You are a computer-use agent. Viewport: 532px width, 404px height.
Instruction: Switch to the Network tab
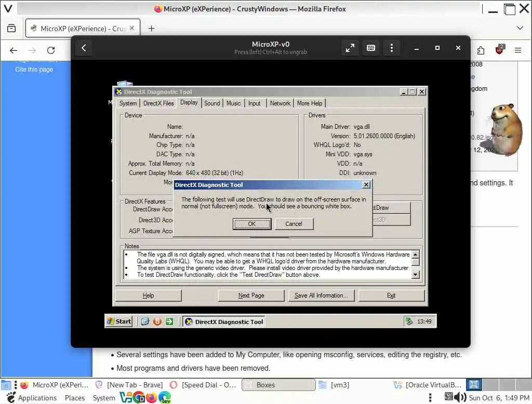(280, 103)
